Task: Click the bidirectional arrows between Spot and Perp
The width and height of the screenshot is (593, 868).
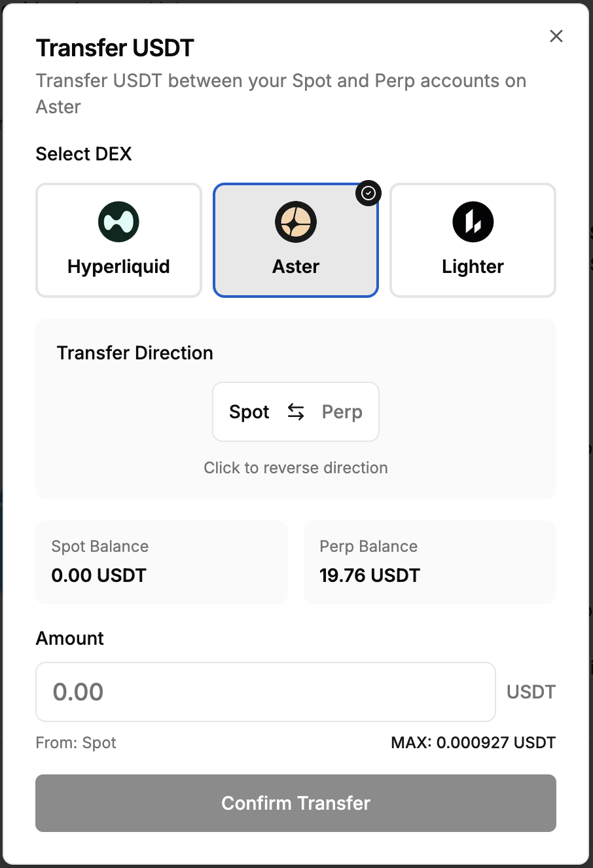Action: pyautogui.click(x=296, y=412)
